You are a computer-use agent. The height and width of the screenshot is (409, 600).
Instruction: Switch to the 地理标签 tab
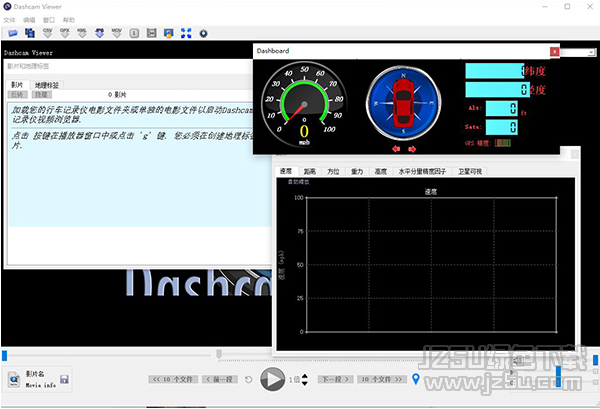point(47,85)
